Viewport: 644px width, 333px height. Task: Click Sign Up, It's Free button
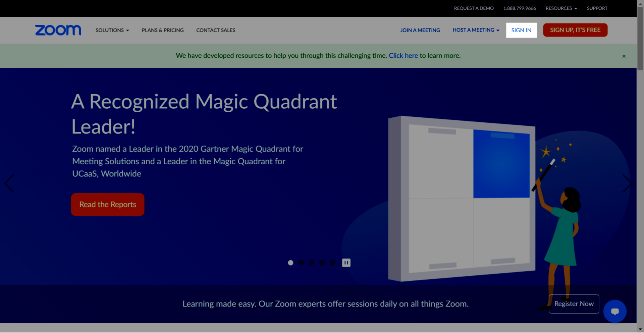(x=575, y=30)
